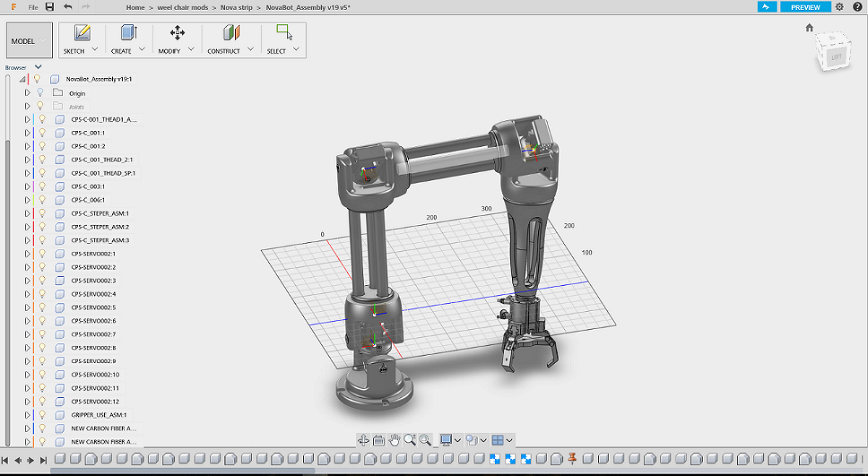Click the Modify move icon
Viewport: 868px width, 476px height.
point(177,33)
